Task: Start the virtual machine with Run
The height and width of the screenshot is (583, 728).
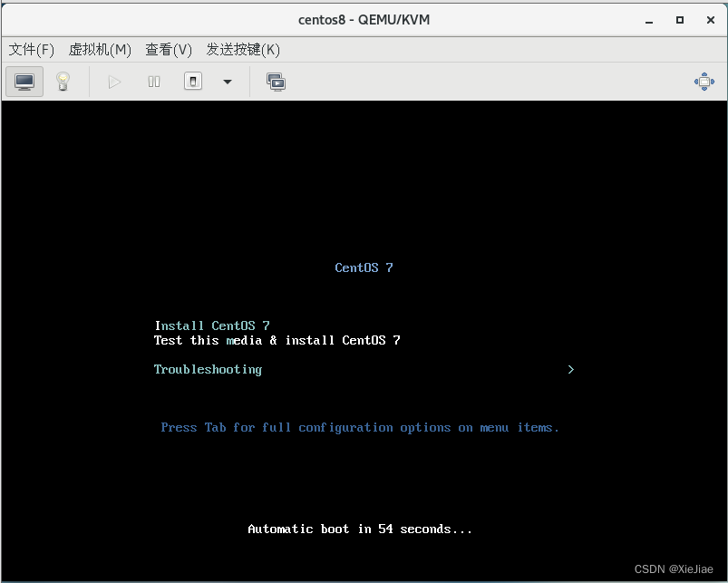Action: 114,83
